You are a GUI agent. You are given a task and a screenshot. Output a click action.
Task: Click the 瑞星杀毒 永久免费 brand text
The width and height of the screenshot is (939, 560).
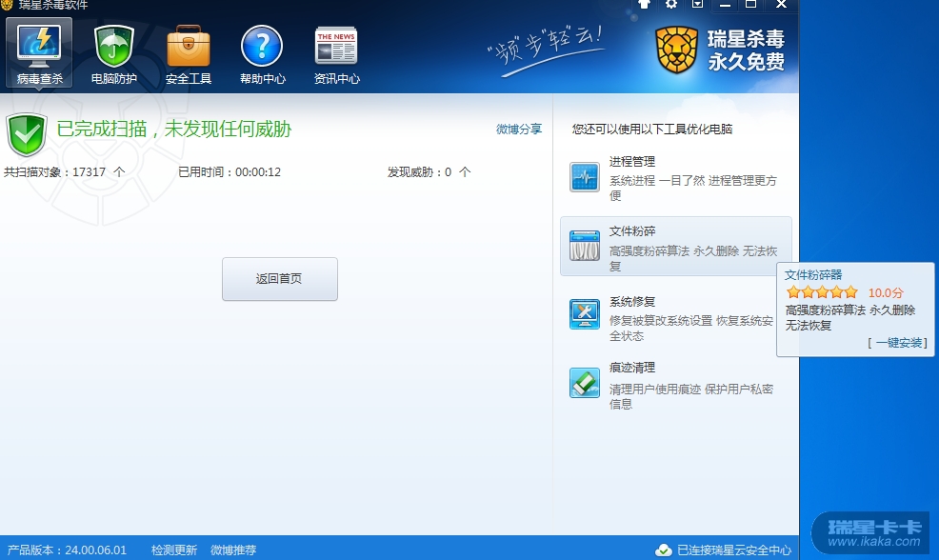pyautogui.click(x=746, y=50)
